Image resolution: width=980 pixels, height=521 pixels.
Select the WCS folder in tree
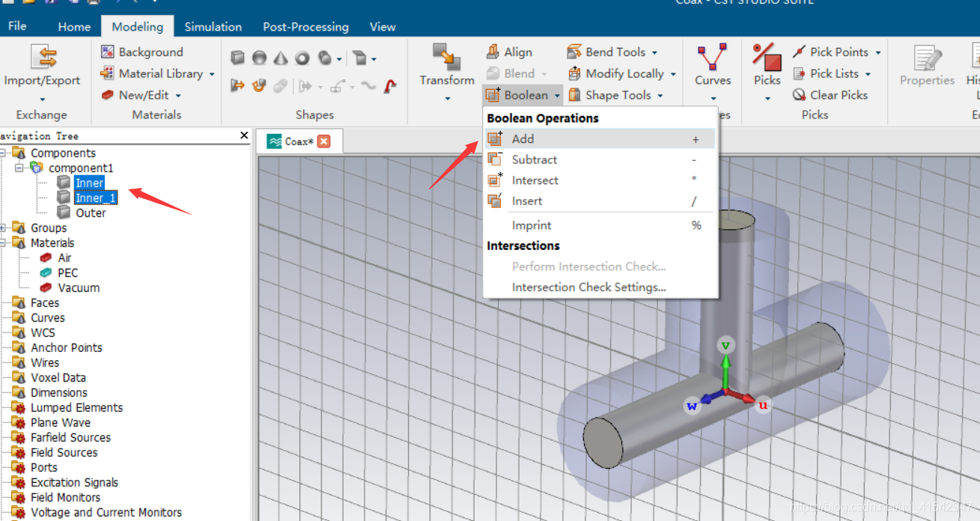[43, 332]
